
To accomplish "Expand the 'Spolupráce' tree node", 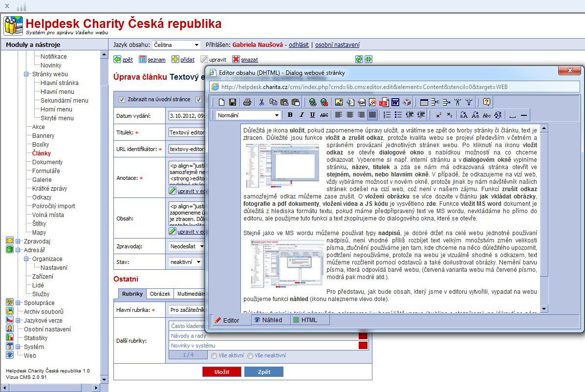I will tap(18, 303).
